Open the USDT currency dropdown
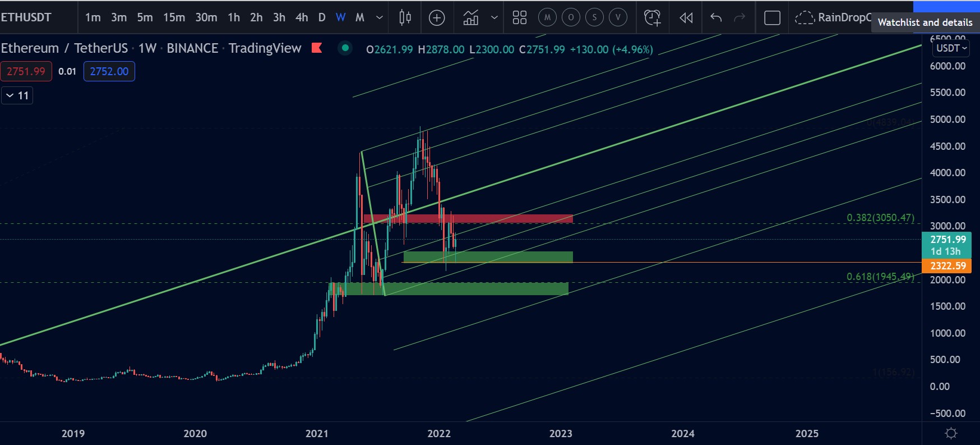 pos(951,48)
